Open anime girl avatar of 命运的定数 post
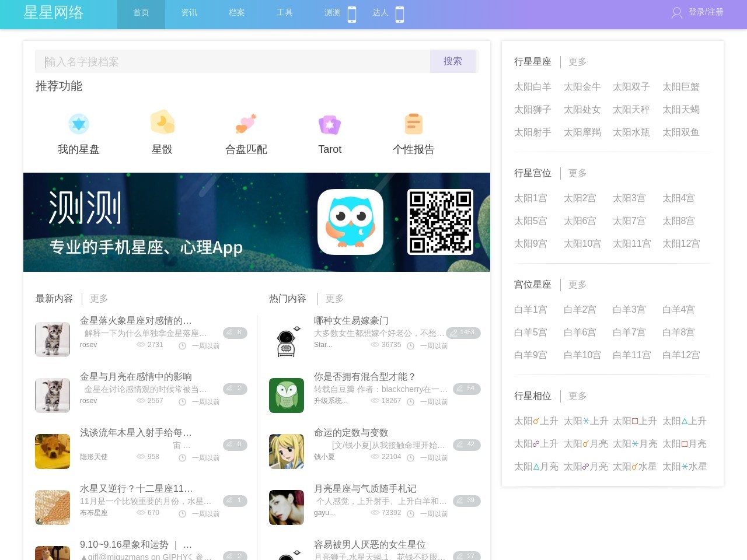Image resolution: width=747 pixels, height=560 pixels. [x=287, y=452]
